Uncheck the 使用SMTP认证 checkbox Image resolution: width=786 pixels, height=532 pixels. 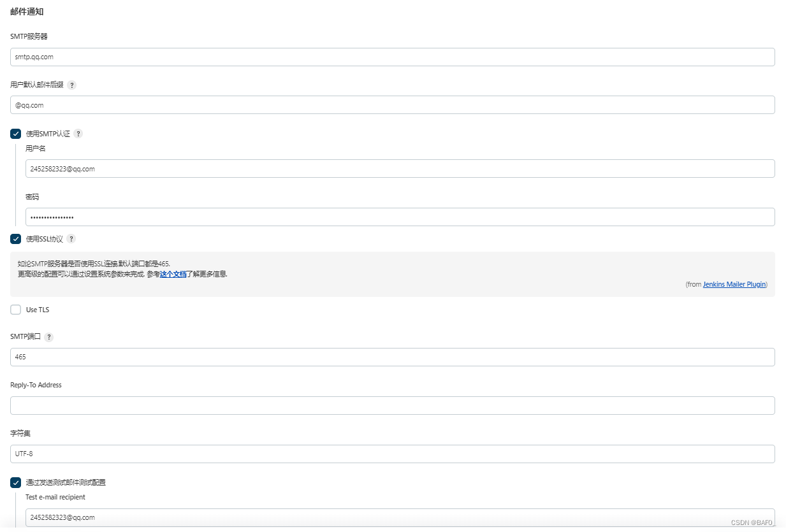[16, 134]
